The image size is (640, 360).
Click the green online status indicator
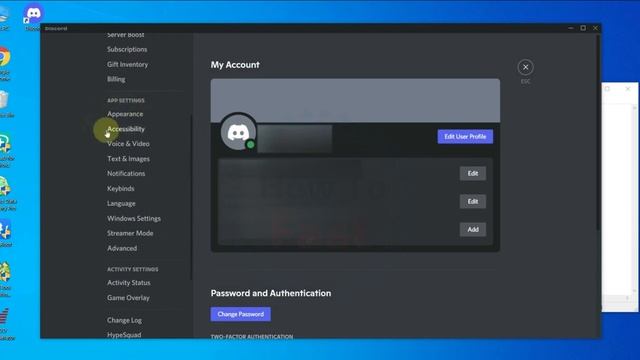point(251,144)
